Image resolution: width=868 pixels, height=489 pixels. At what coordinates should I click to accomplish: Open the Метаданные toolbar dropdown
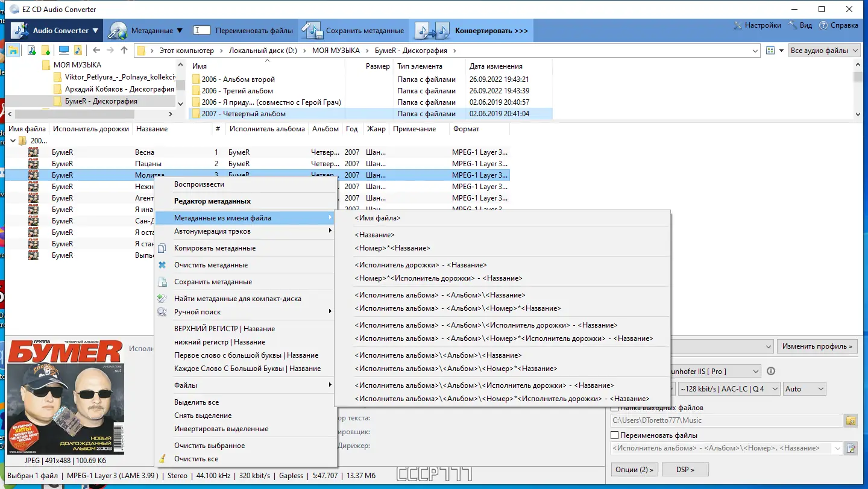pyautogui.click(x=145, y=30)
